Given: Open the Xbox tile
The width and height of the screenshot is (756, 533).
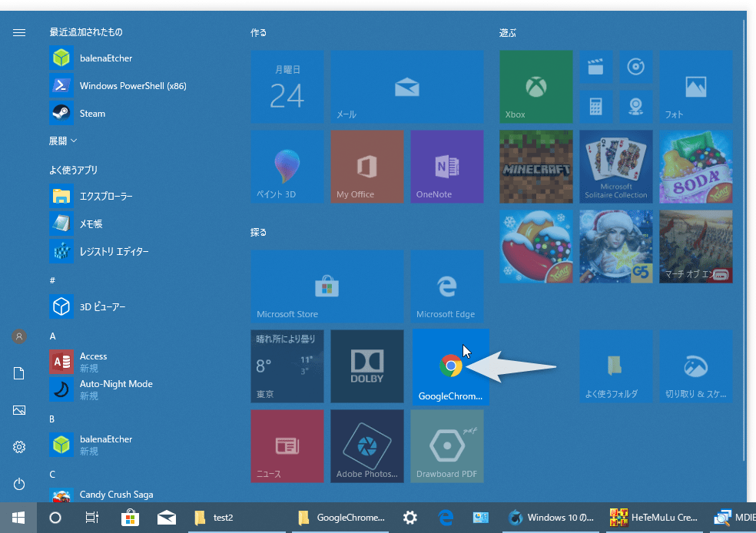Looking at the screenshot, I should 535,87.
